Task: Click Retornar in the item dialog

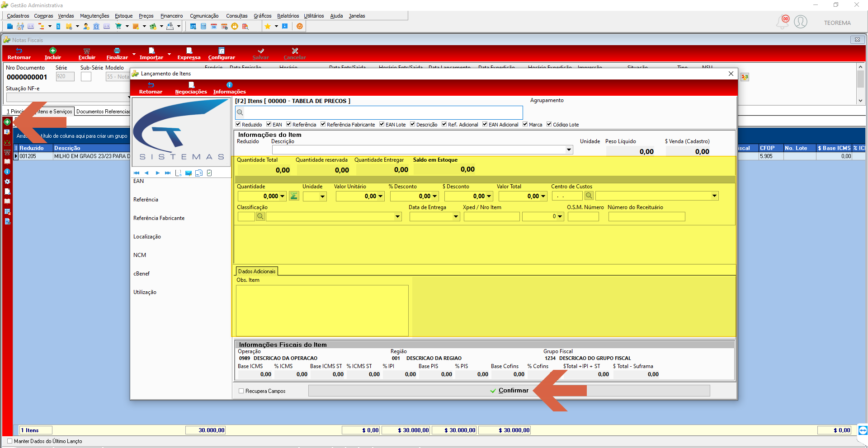Action: tap(151, 88)
